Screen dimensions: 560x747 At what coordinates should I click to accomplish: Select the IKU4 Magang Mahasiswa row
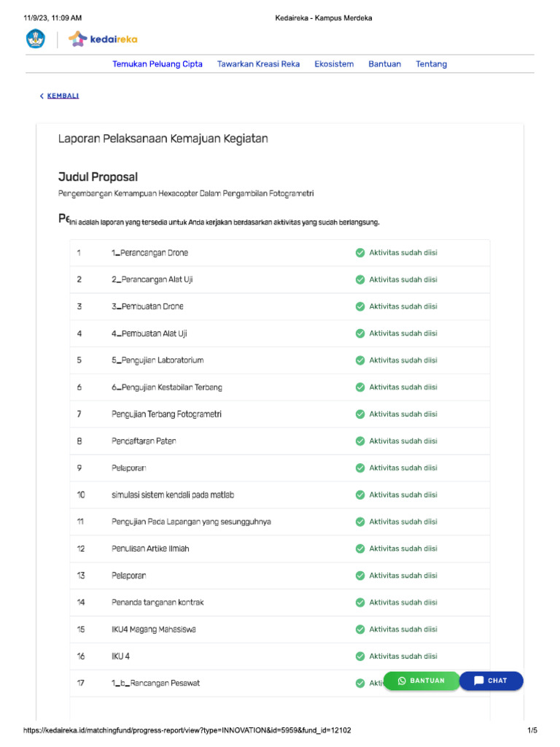[x=153, y=630]
